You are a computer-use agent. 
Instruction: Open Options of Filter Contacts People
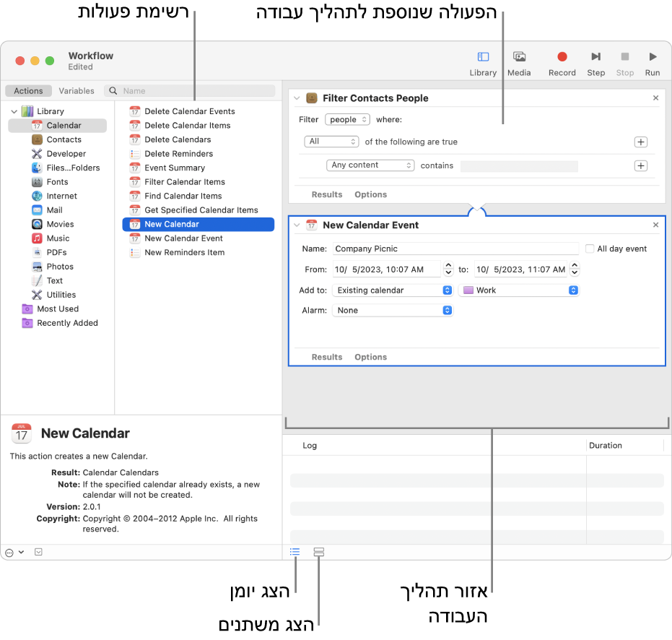pos(371,195)
